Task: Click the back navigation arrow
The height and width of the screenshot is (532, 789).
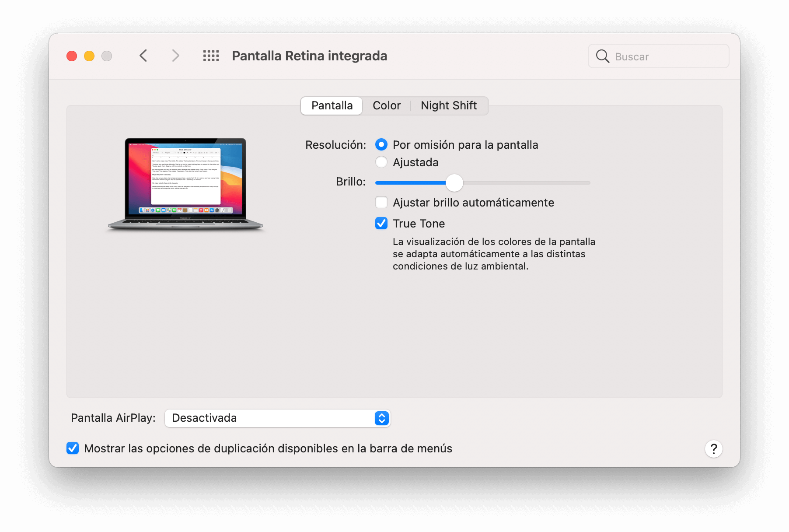Action: (x=143, y=56)
